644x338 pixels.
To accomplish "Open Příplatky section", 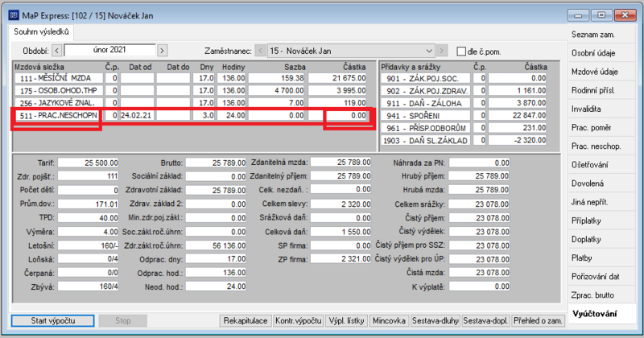I will pos(601,221).
